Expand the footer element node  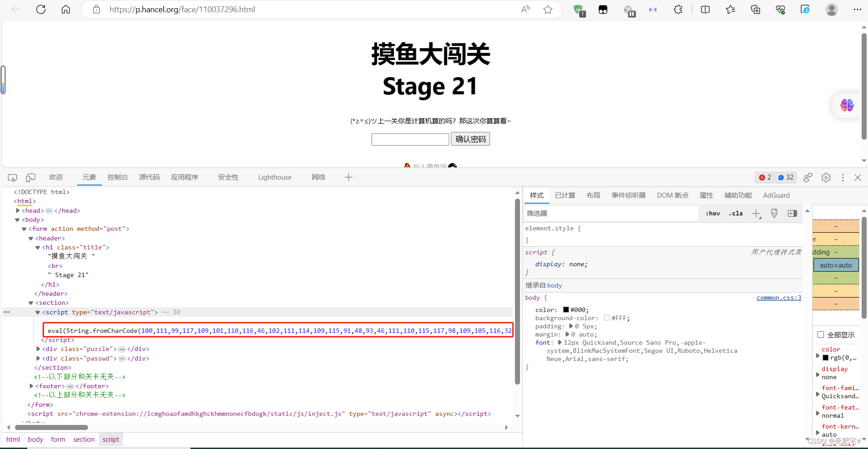(x=31, y=386)
